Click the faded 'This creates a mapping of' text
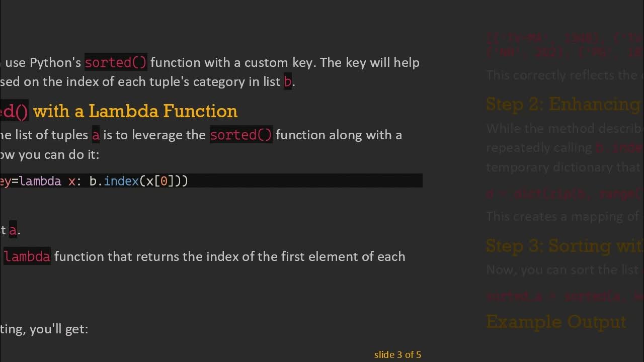 click(x=562, y=216)
